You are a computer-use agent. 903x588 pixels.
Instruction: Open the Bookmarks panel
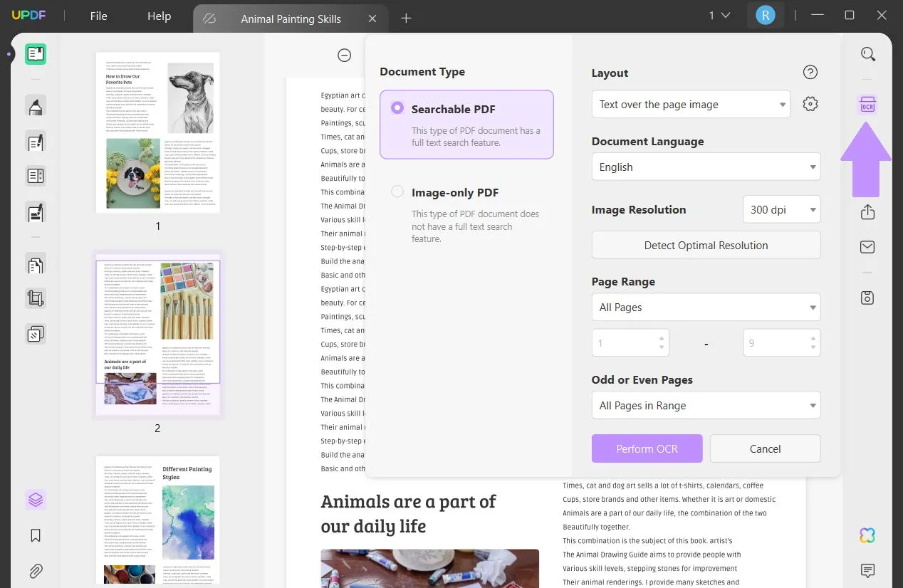36,535
